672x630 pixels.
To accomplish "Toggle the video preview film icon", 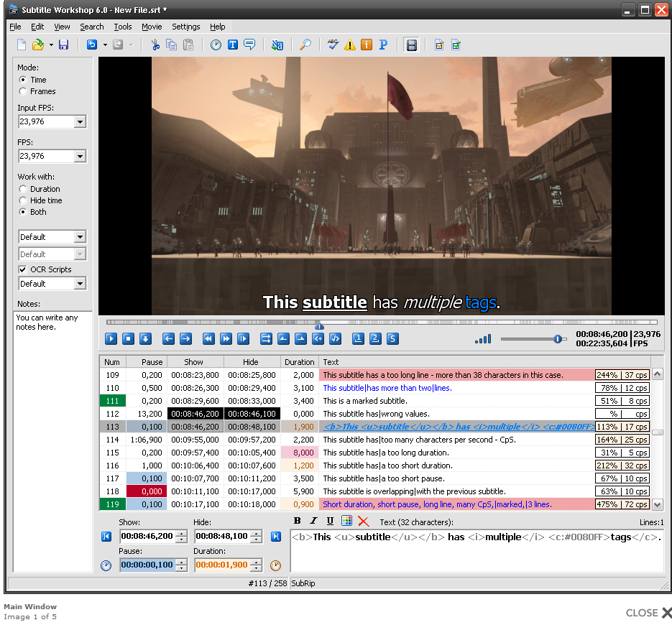I will point(411,45).
